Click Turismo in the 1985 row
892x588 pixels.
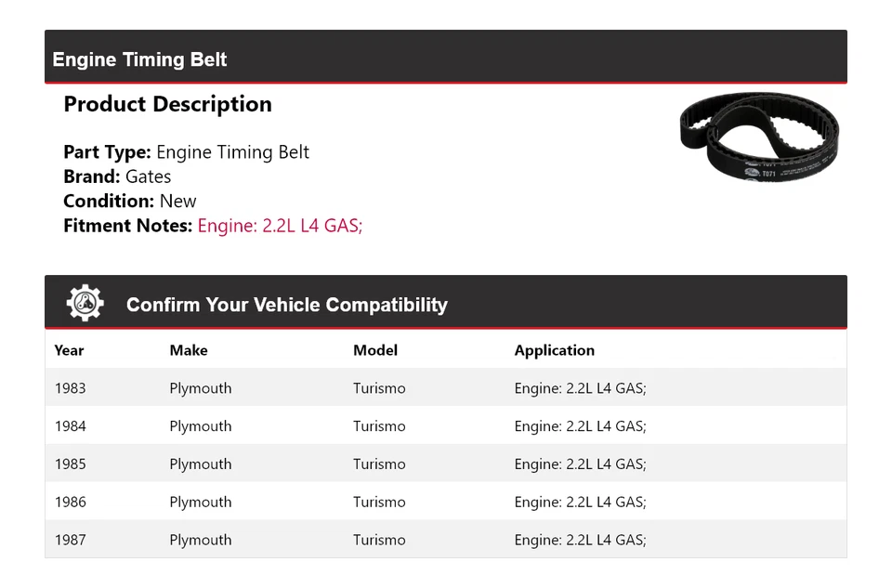click(x=379, y=464)
